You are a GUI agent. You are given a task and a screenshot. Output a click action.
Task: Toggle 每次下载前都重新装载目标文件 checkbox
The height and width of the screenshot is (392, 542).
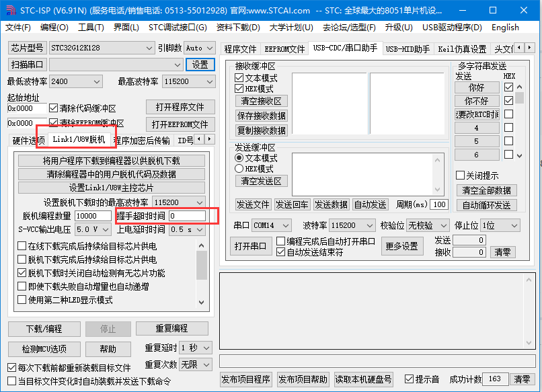(x=11, y=367)
